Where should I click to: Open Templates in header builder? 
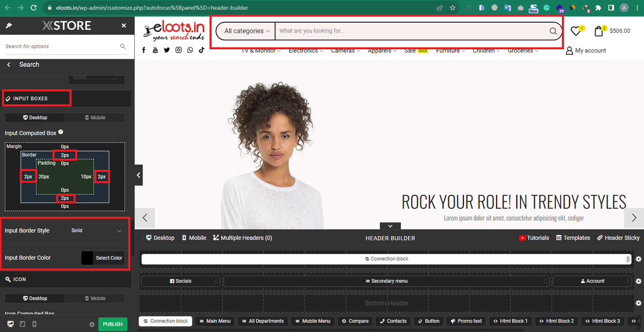tap(573, 238)
